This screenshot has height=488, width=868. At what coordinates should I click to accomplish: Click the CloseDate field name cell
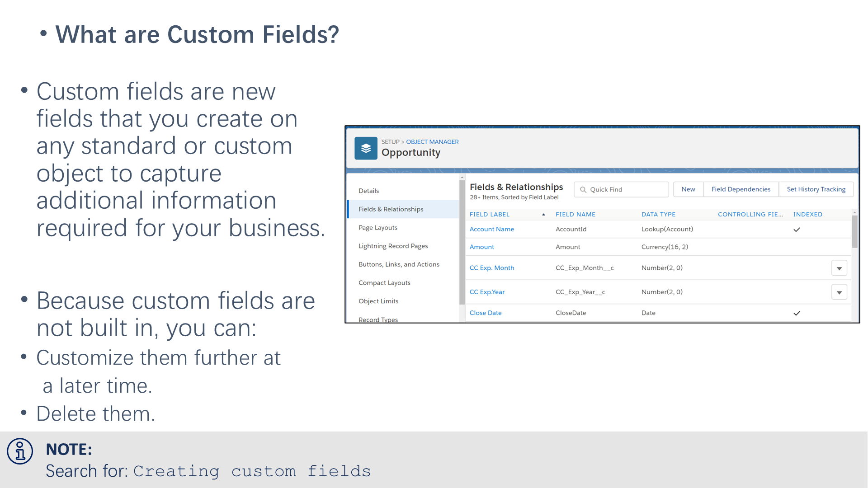pyautogui.click(x=571, y=313)
